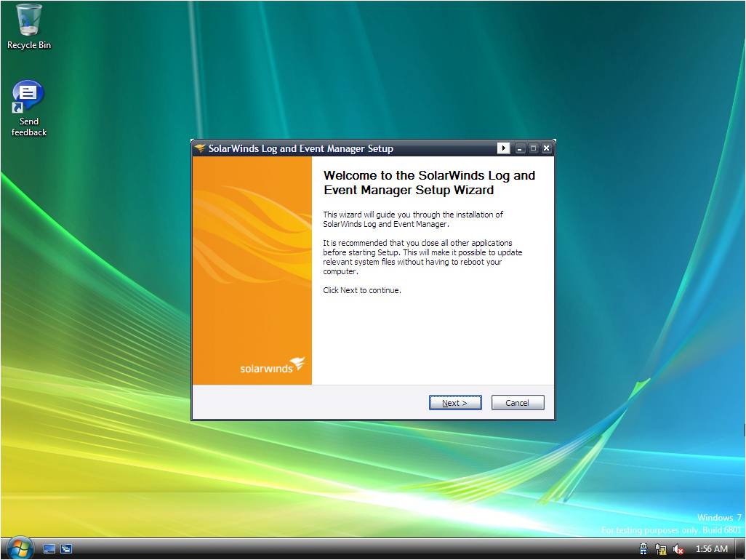This screenshot has height=560, width=746.
Task: Select the Send feedback desktop shortcut
Action: (x=28, y=109)
